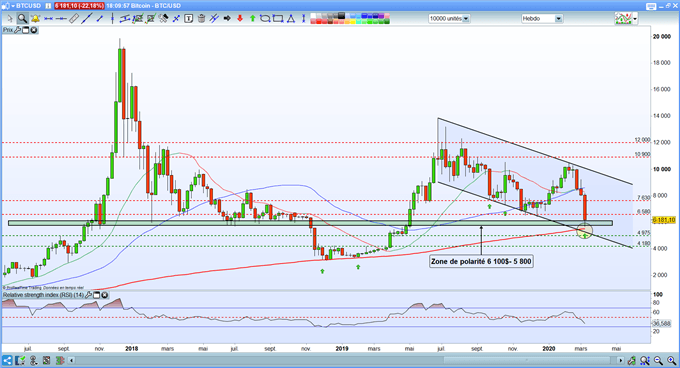Maximize the Prix panel
This screenshot has width=680, height=368.
26,30
